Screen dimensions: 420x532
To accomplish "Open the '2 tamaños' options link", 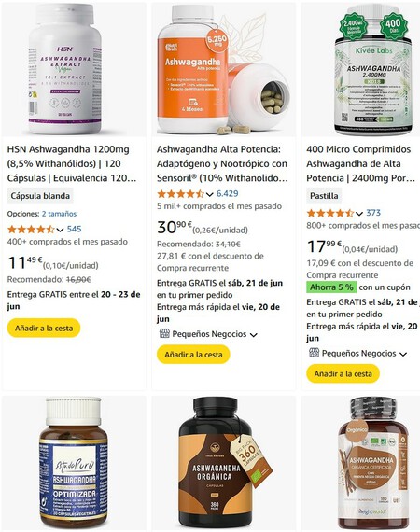I will coord(59,214).
